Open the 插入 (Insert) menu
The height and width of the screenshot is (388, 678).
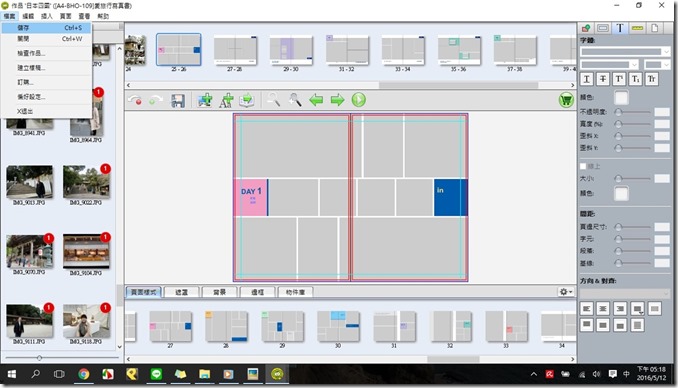coord(47,16)
